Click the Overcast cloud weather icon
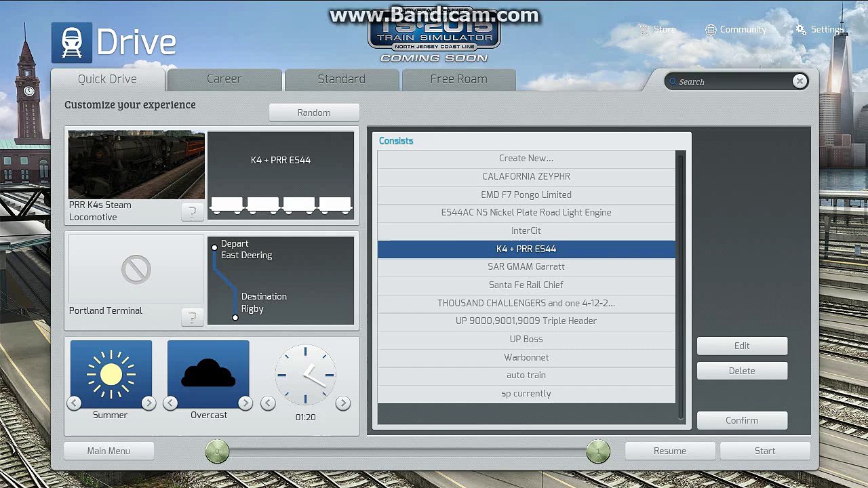 208,374
